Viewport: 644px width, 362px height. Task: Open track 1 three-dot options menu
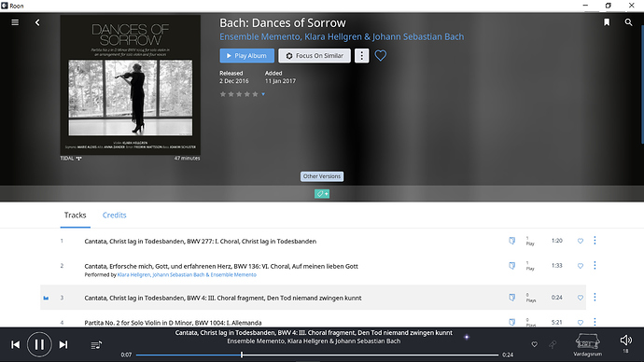595,241
